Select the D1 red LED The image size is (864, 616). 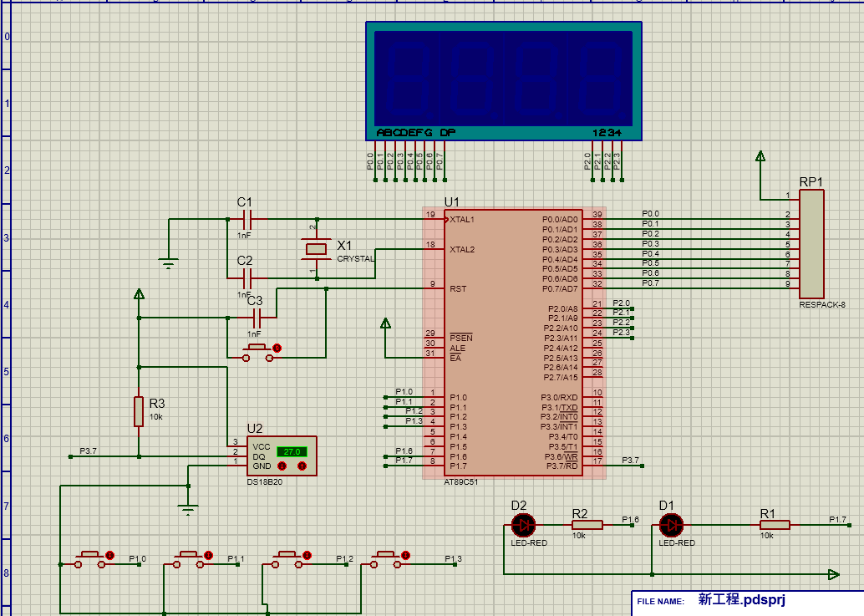[x=670, y=526]
